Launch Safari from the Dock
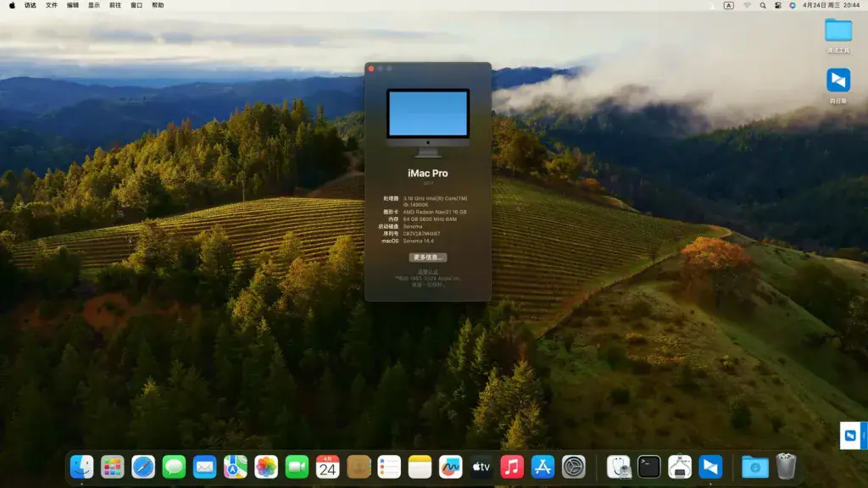Viewport: 868px width, 488px height. 143,467
